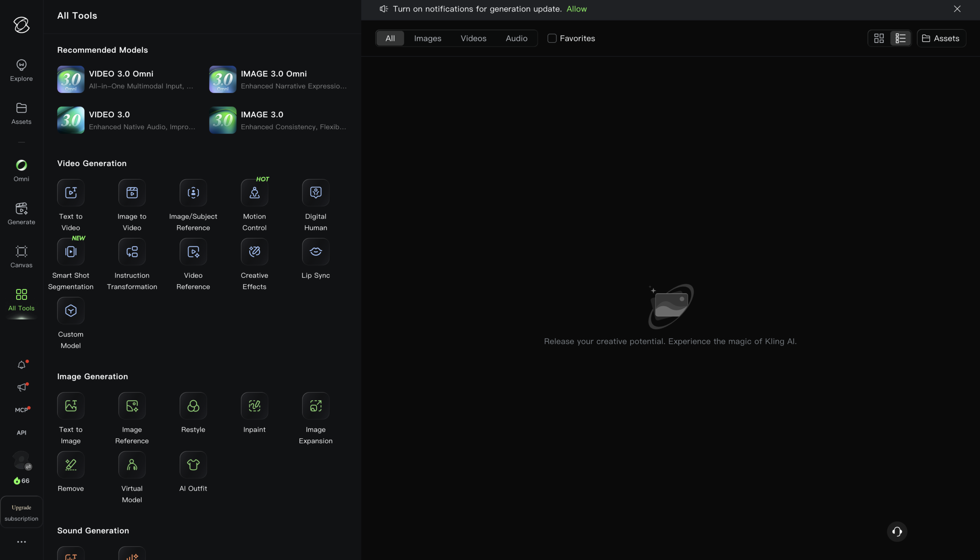Enable the Favorites checkbox
The width and height of the screenshot is (980, 560).
point(552,38)
